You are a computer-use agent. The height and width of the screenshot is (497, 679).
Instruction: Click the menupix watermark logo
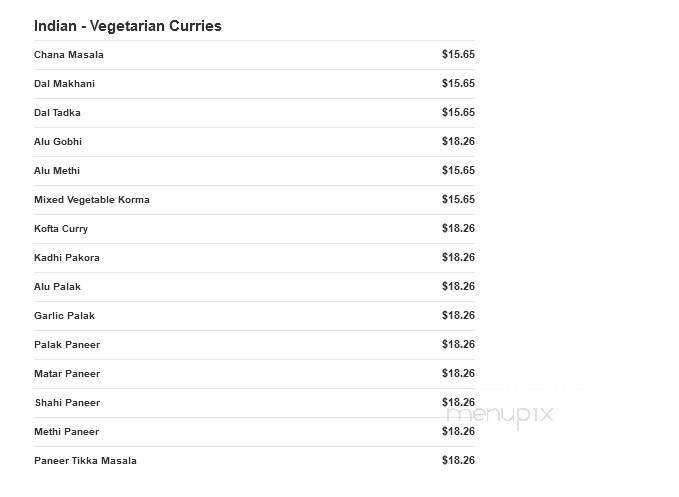coord(500,416)
